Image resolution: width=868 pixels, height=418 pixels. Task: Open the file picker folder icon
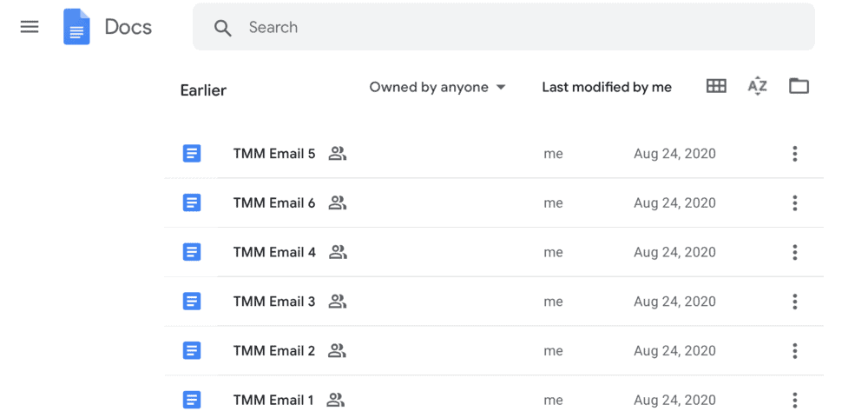[799, 86]
